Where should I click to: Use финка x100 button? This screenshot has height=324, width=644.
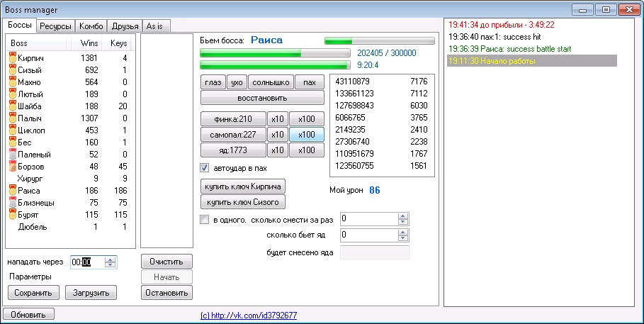307,119
